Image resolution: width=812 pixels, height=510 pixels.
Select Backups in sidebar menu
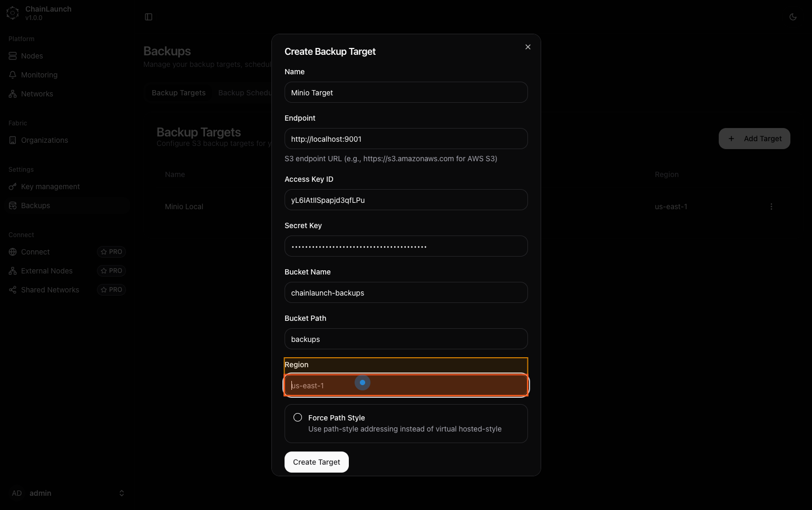click(x=35, y=205)
